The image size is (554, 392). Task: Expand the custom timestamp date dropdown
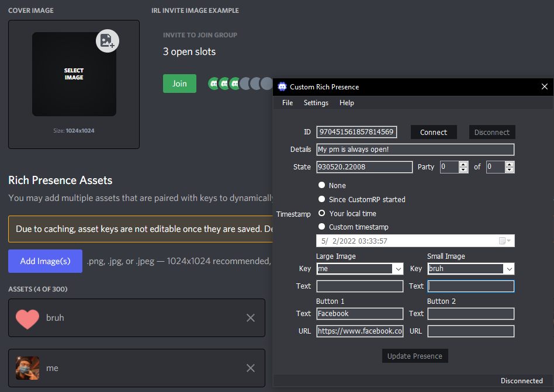(508, 241)
